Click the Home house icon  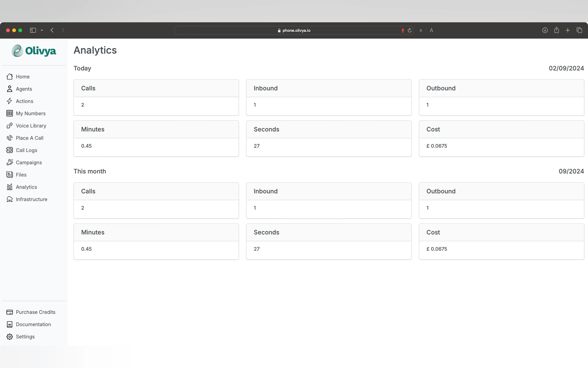(x=9, y=77)
